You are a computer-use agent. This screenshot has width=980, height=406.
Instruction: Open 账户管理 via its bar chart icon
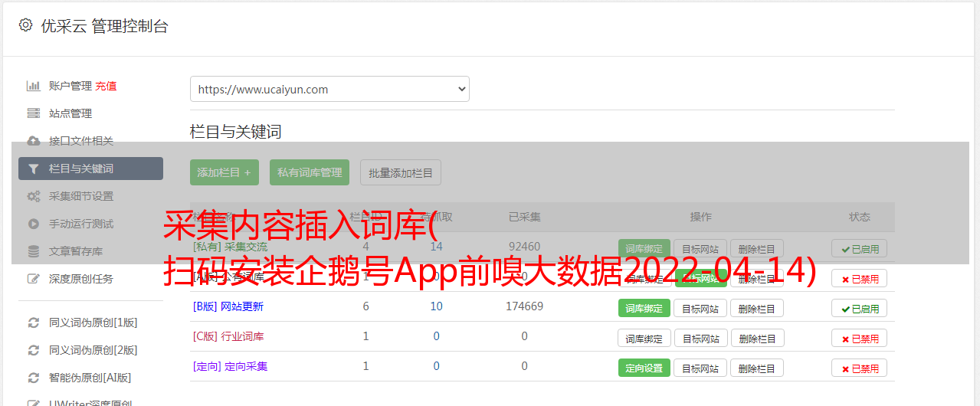[34, 86]
